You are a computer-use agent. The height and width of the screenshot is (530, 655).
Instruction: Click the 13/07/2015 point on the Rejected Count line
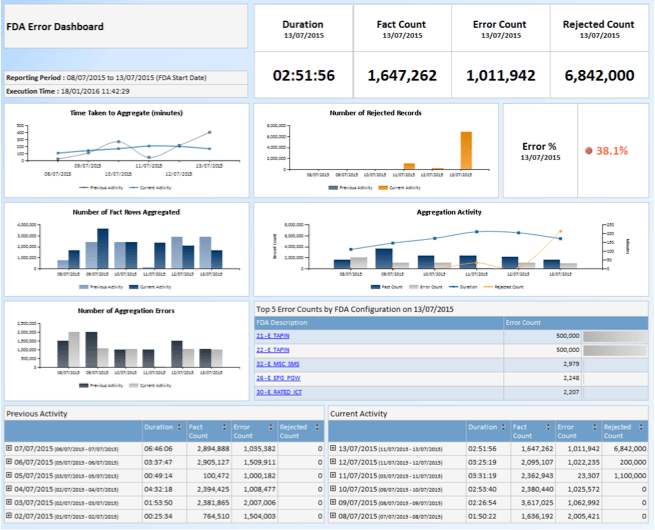(x=561, y=231)
